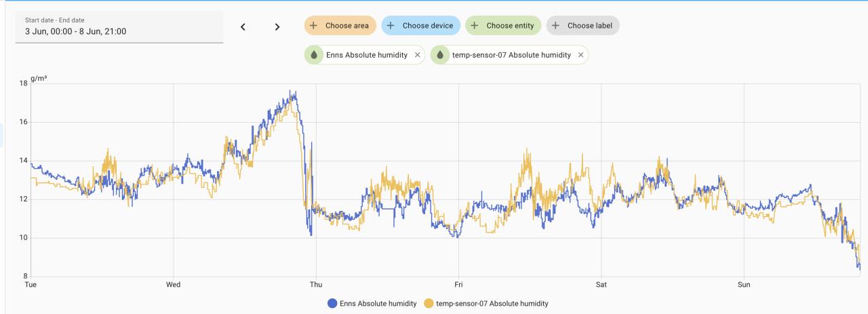
Task: Click the blue Enns legend color dot
Action: pyautogui.click(x=332, y=303)
